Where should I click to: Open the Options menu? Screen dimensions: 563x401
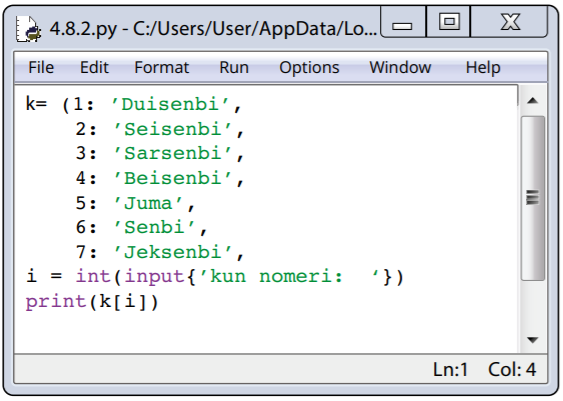tap(309, 67)
